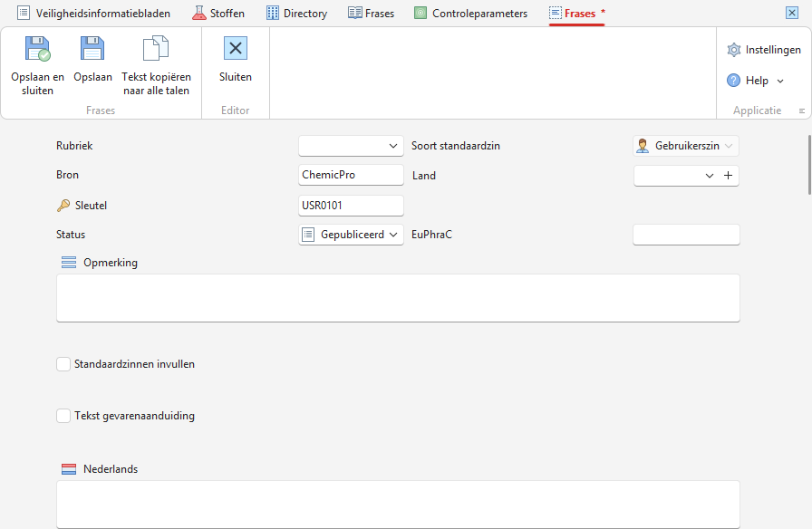Click the Veiligheidsinformatiebladen tab icon
The width and height of the screenshot is (812, 529).
24,13
